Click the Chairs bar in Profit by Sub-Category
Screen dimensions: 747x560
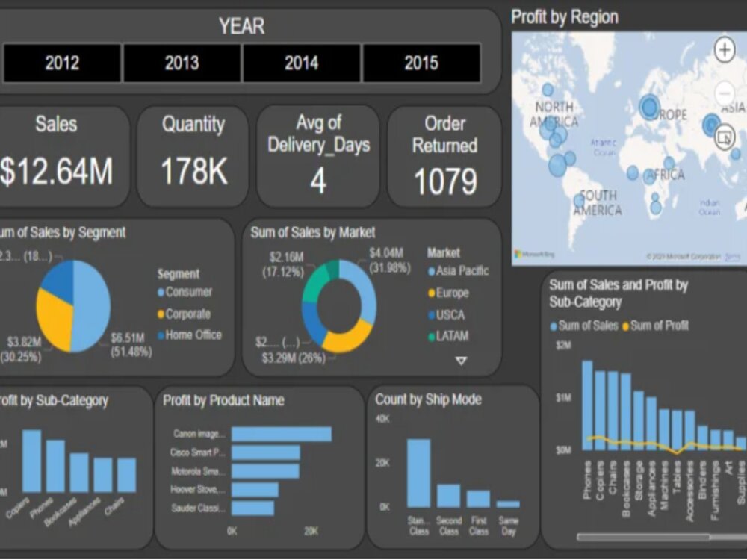(127, 475)
